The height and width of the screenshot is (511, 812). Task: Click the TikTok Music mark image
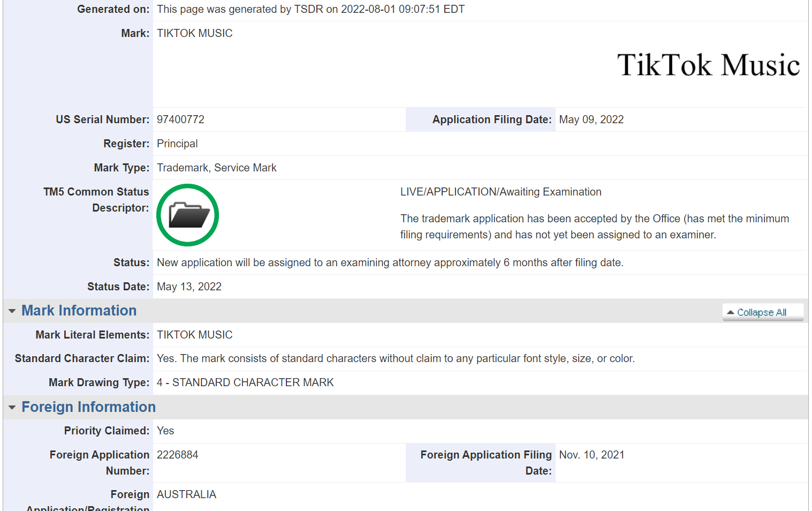pos(708,65)
